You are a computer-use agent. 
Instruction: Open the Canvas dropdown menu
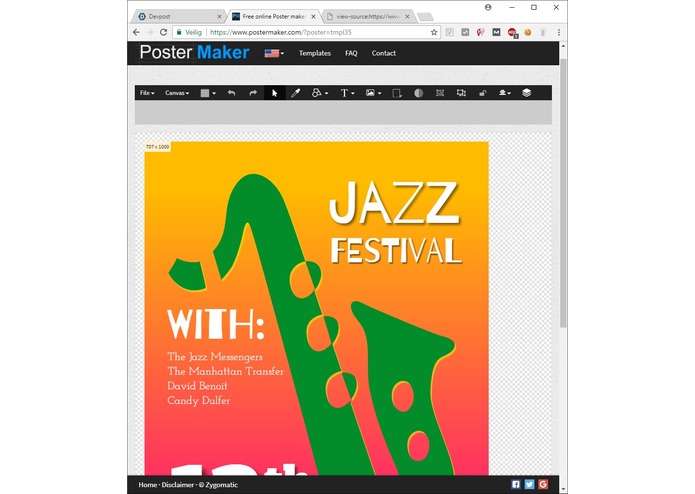pyautogui.click(x=177, y=93)
